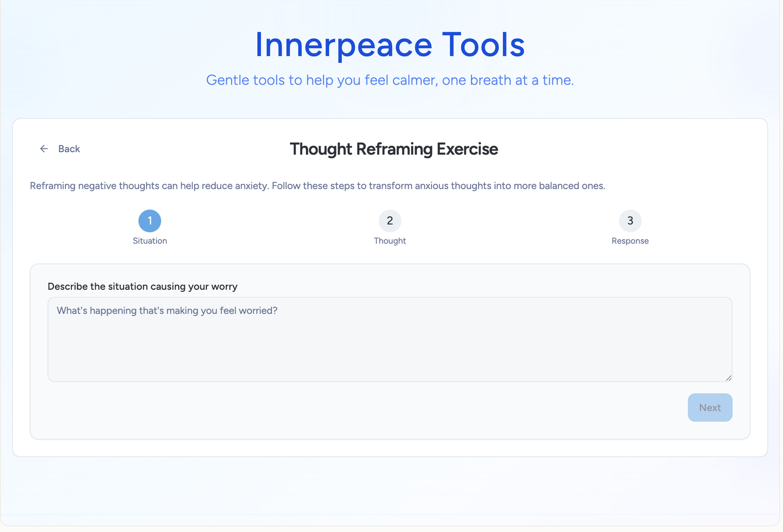Click the highlighted number 1 in the stepper
783x532 pixels.
click(x=150, y=221)
